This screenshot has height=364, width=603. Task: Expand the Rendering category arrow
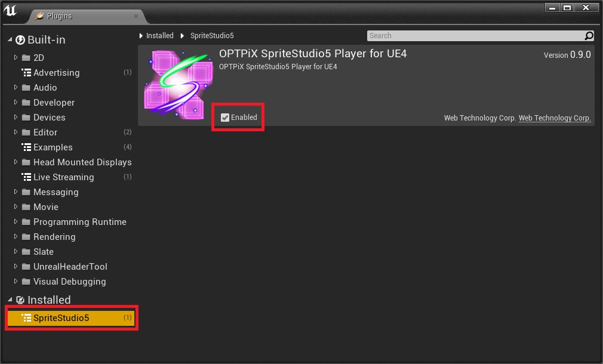pyautogui.click(x=16, y=236)
